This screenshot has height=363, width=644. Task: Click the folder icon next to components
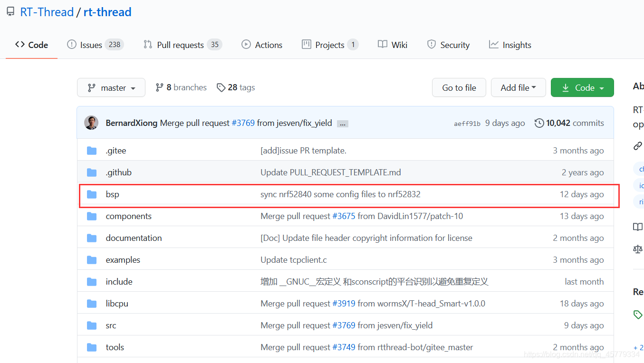click(x=92, y=216)
